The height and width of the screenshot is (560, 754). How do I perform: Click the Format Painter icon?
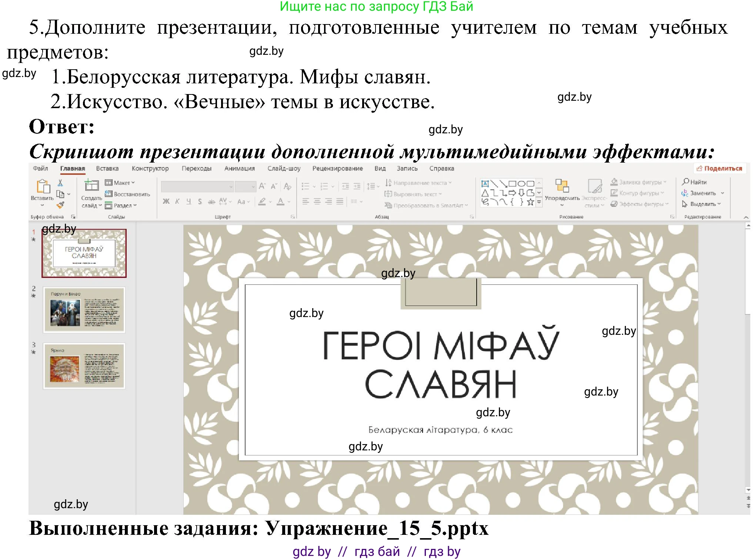pos(61,206)
